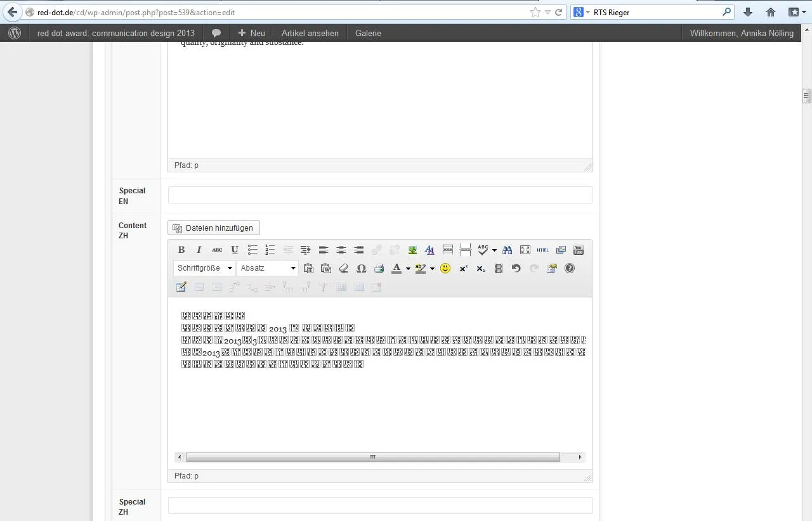The image size is (812, 521).
Task: Open WordPress logo menu
Action: 15,33
